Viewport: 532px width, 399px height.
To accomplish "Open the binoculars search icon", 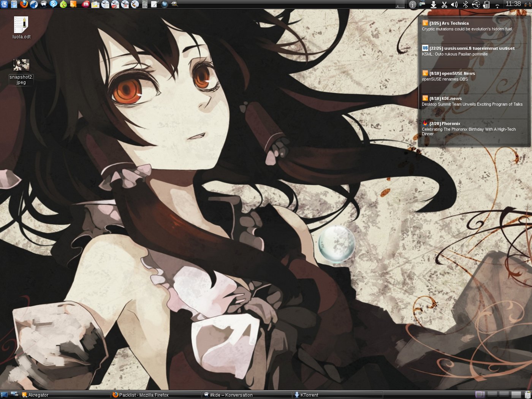I will [527, 4].
